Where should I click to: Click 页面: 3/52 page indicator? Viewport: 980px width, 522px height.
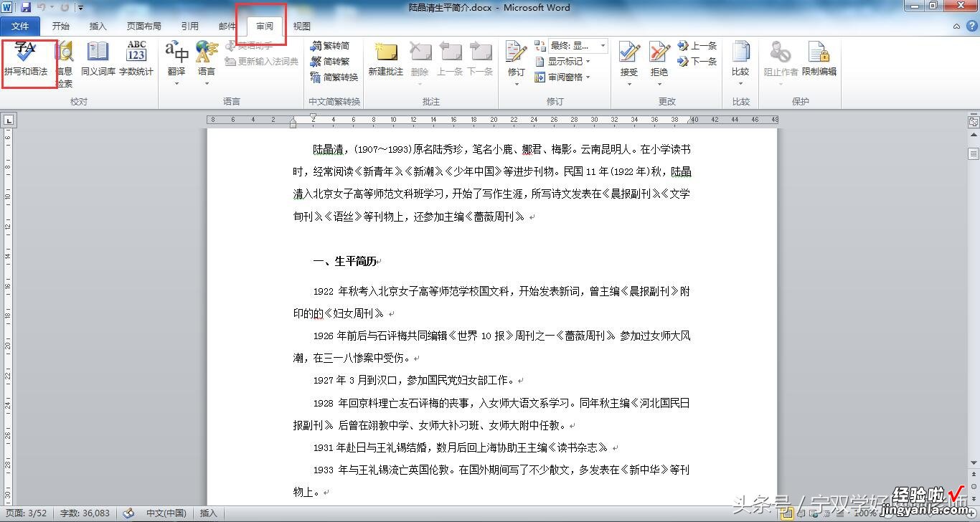(x=27, y=513)
